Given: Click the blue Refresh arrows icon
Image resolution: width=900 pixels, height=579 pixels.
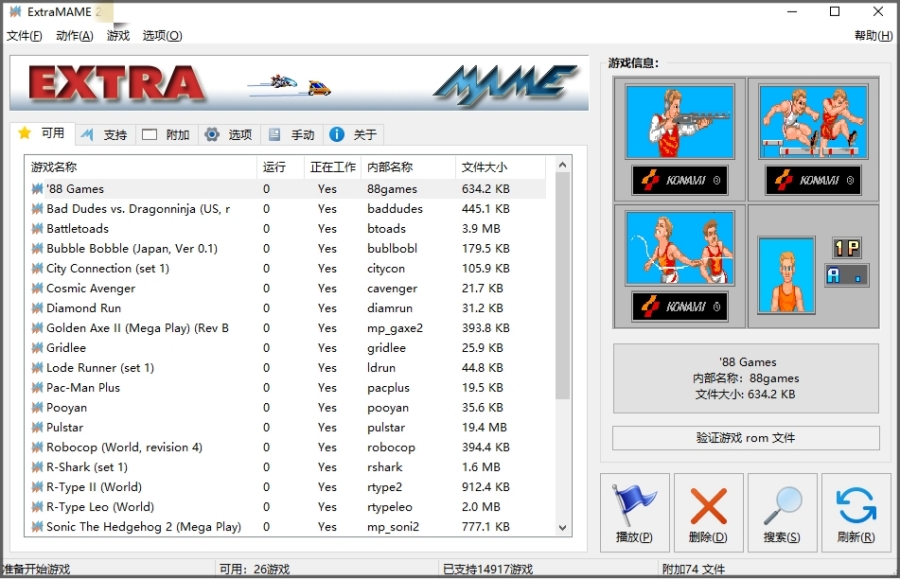Looking at the screenshot, I should click(x=855, y=505).
